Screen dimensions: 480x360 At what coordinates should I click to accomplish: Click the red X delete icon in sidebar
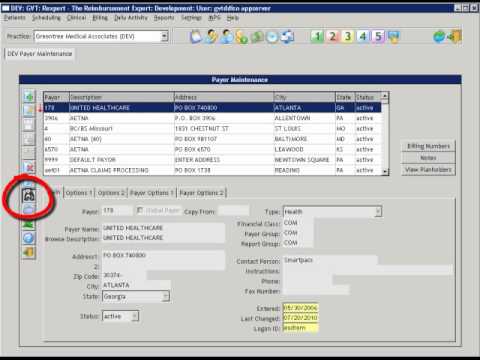[x=29, y=167]
